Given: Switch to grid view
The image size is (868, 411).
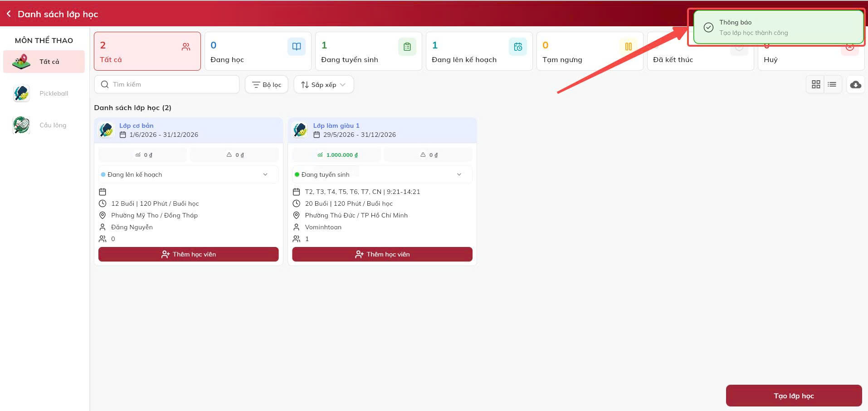Looking at the screenshot, I should [816, 84].
